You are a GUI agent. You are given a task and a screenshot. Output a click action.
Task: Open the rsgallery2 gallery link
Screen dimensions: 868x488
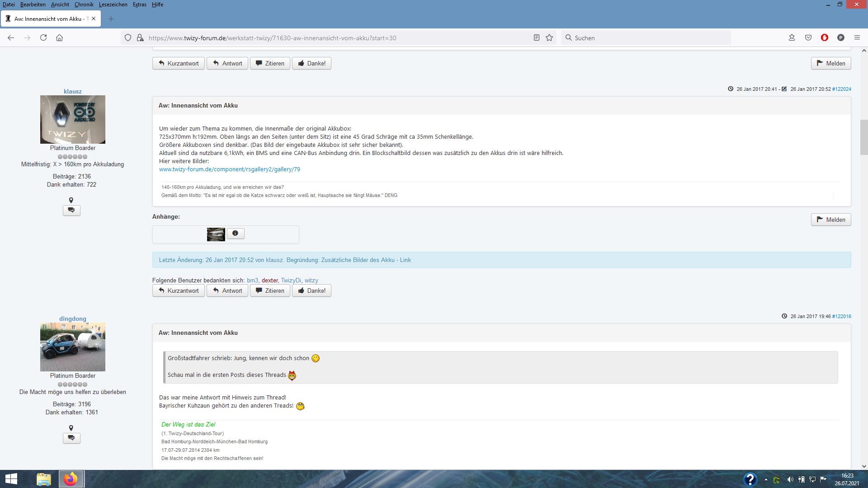pos(229,169)
